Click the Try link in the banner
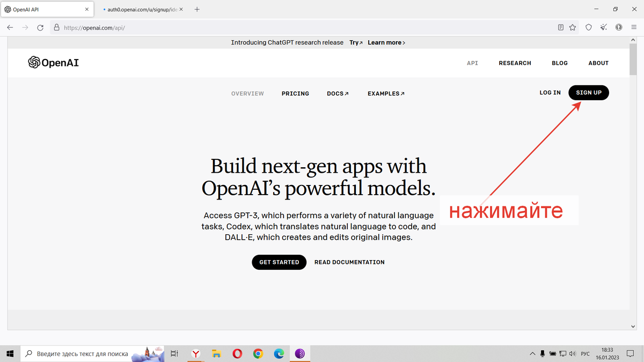Screen dimensions: 644x362 coord(356,42)
